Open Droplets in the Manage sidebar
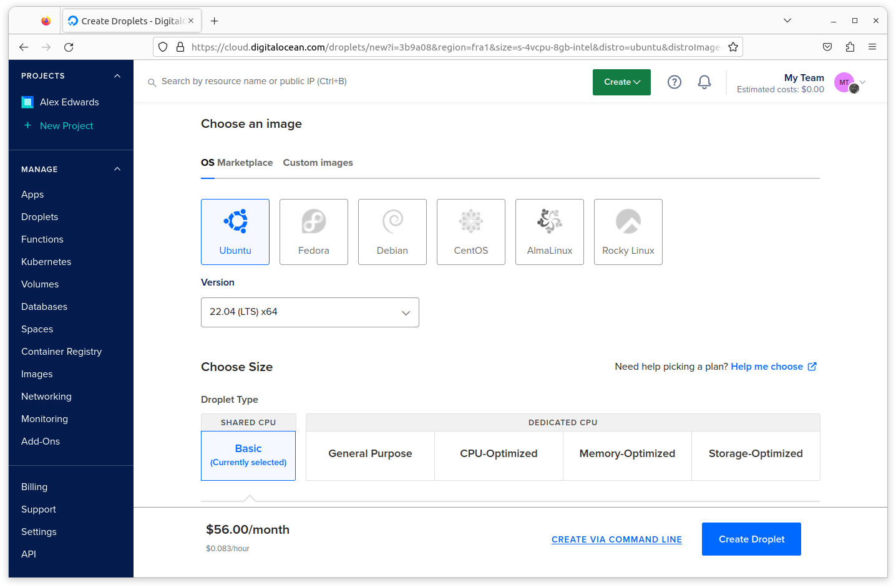 39,217
